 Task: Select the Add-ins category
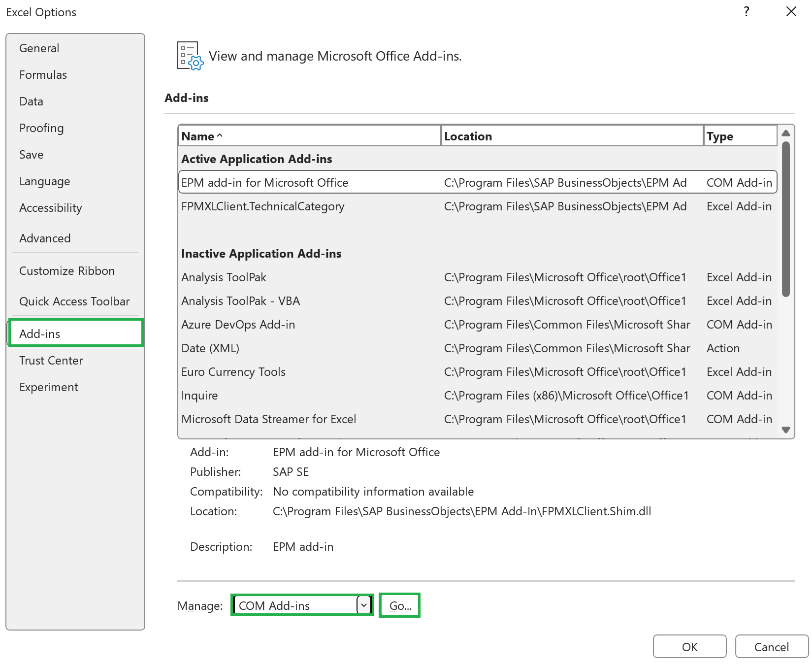(75, 333)
